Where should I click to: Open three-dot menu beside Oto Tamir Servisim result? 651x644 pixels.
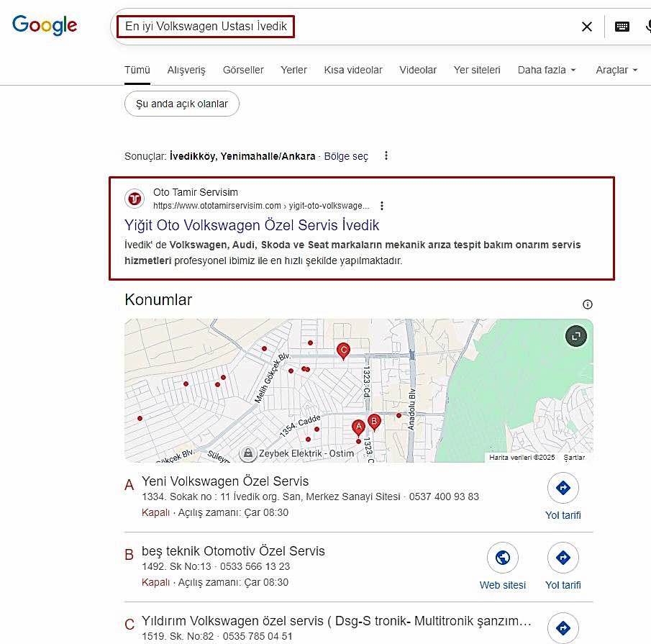[382, 205]
